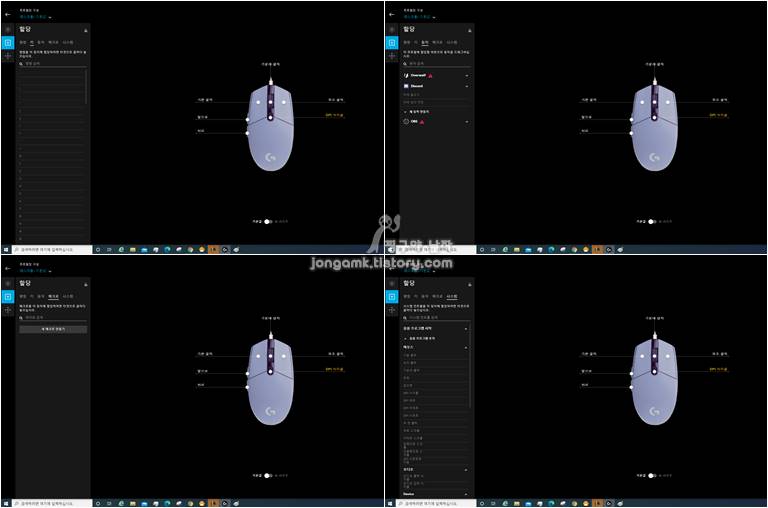Viewport: 768px width, 508px height.
Task: Open Task View on the Keys-tab screenshot taskbar
Action: tap(109, 249)
